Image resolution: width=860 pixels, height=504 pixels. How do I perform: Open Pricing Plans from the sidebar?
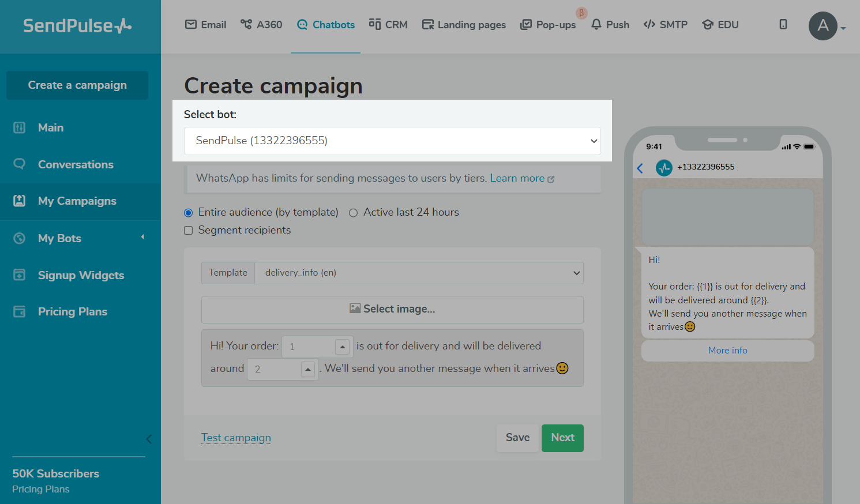tap(73, 311)
